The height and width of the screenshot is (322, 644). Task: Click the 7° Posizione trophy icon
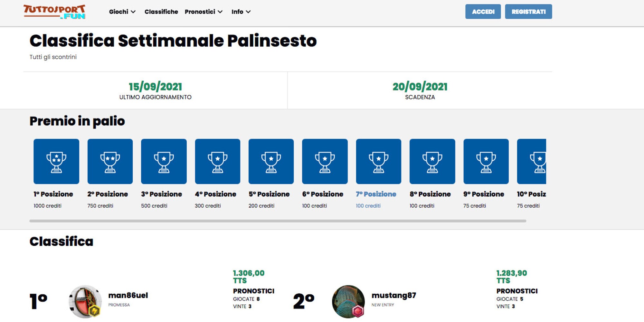(379, 161)
